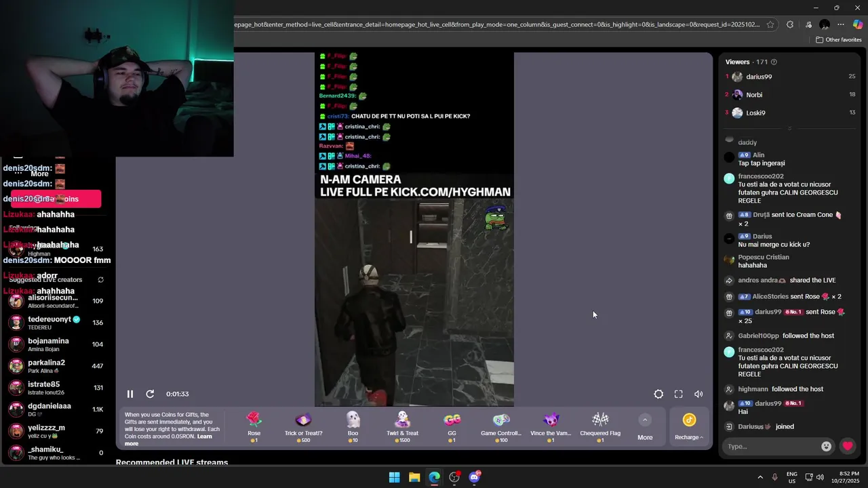Send the Twirl & Treat gift
Image resolution: width=868 pixels, height=488 pixels.
tap(402, 427)
